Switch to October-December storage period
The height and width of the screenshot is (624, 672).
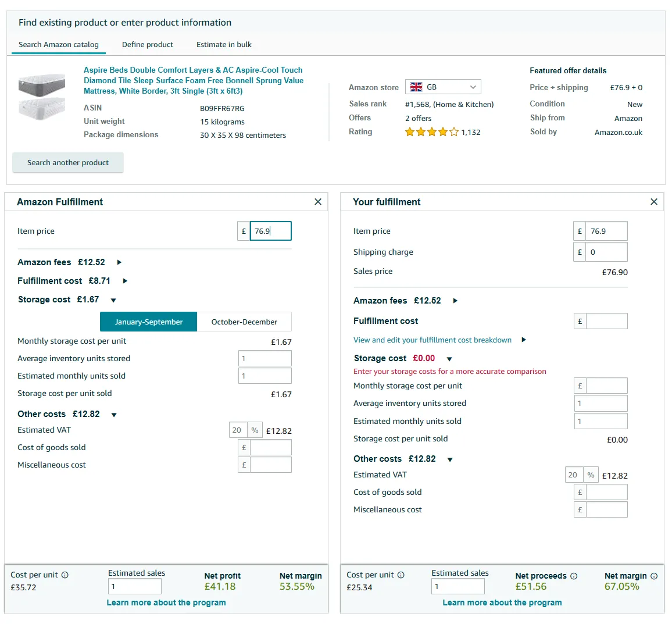[x=244, y=322]
